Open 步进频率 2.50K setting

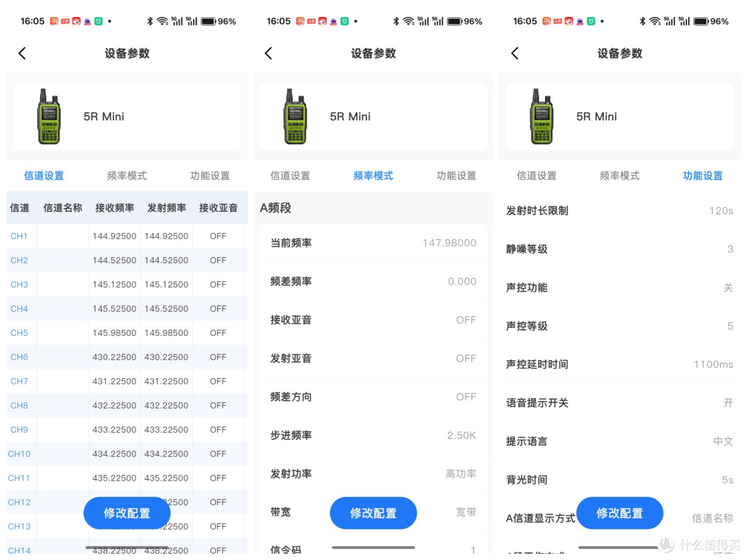[373, 436]
